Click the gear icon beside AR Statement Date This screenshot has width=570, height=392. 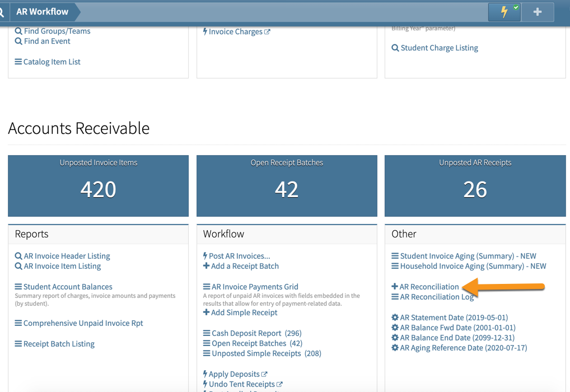coord(395,318)
